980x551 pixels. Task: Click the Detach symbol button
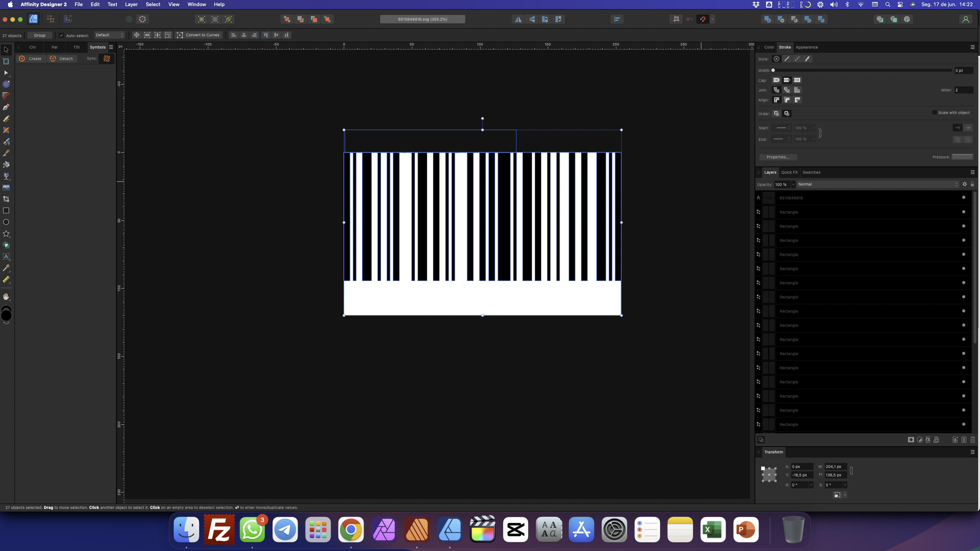62,59
